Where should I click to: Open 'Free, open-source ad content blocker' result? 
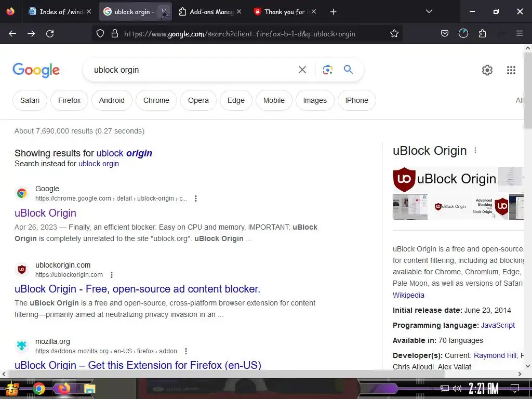tap(137, 289)
